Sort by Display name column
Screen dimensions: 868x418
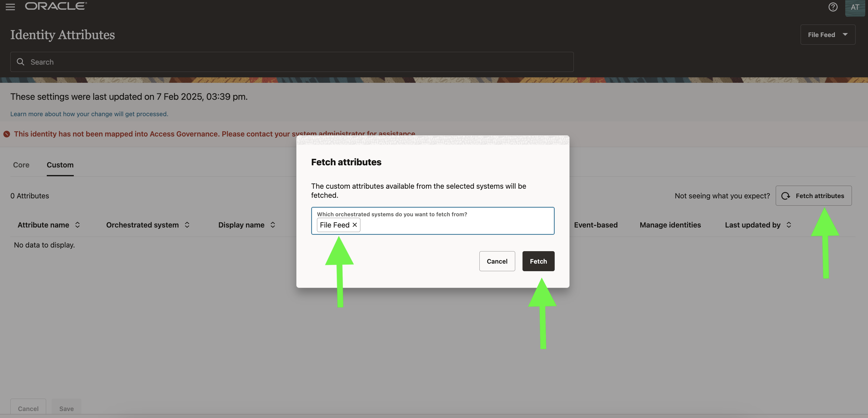point(273,225)
